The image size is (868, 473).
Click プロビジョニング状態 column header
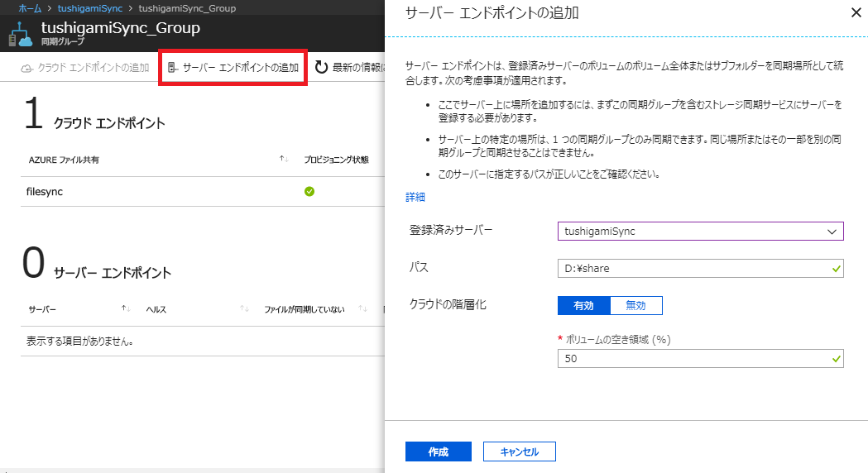[336, 160]
